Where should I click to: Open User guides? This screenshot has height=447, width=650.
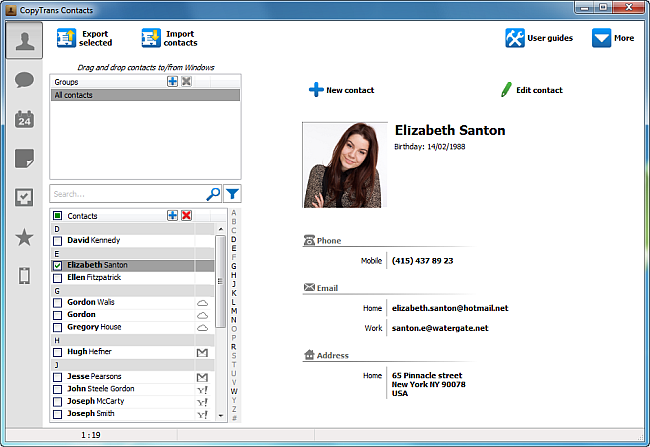(x=539, y=38)
